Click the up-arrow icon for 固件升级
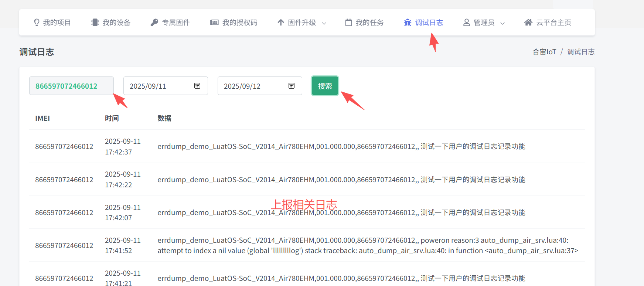The image size is (644, 286). pyautogui.click(x=281, y=23)
